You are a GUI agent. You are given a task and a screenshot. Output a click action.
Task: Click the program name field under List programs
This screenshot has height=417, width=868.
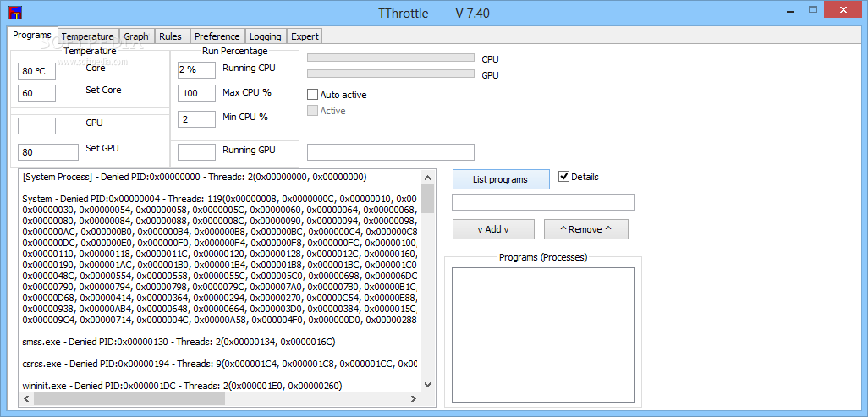[543, 202]
